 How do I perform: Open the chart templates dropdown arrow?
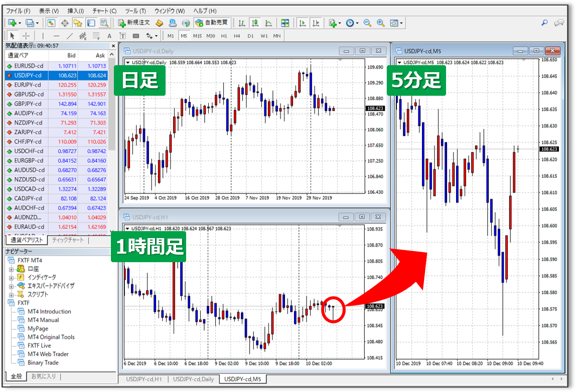pos(401,23)
